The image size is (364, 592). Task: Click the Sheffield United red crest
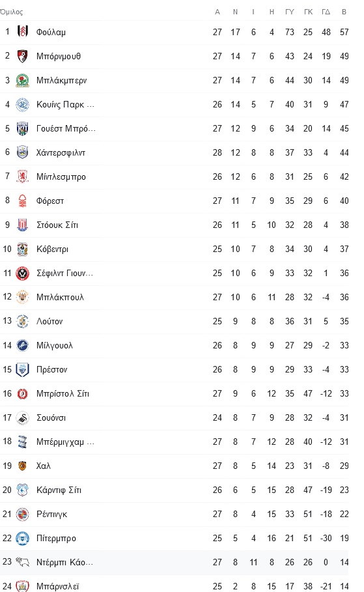point(23,273)
